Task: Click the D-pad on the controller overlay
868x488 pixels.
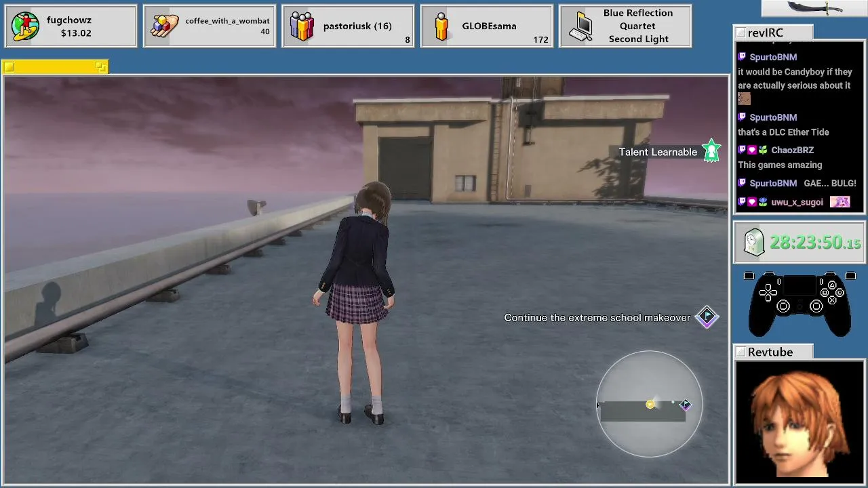Action: [x=768, y=291]
